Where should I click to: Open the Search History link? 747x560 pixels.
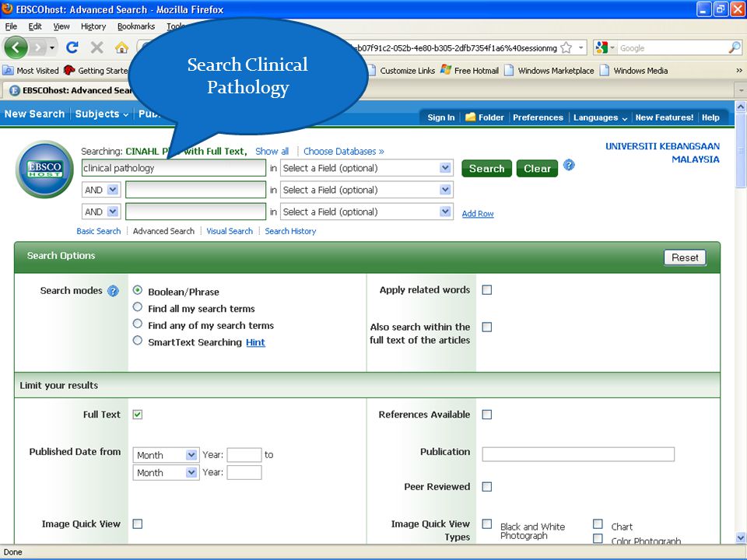290,231
